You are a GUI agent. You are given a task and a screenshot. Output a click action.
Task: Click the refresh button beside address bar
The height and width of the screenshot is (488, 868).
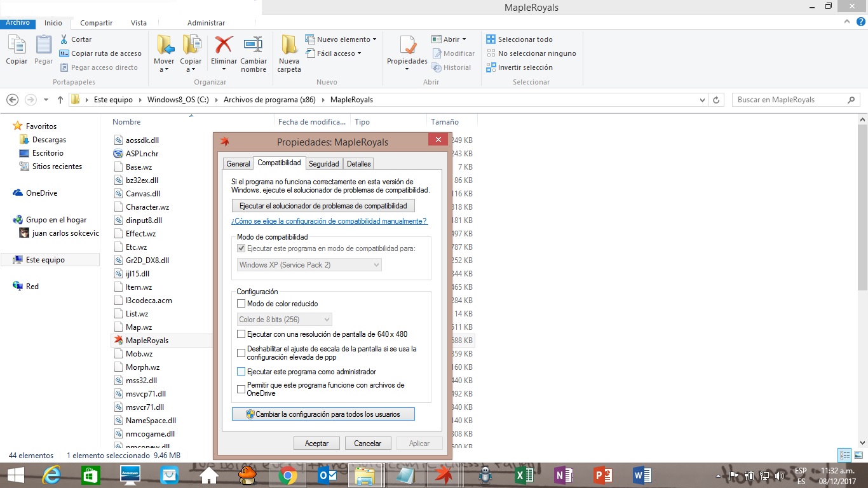pyautogui.click(x=717, y=100)
